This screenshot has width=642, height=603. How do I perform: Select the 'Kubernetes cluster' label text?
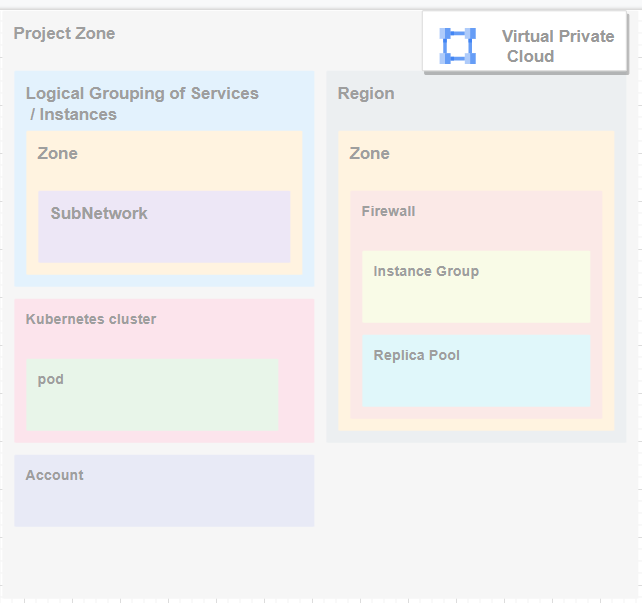coord(91,320)
